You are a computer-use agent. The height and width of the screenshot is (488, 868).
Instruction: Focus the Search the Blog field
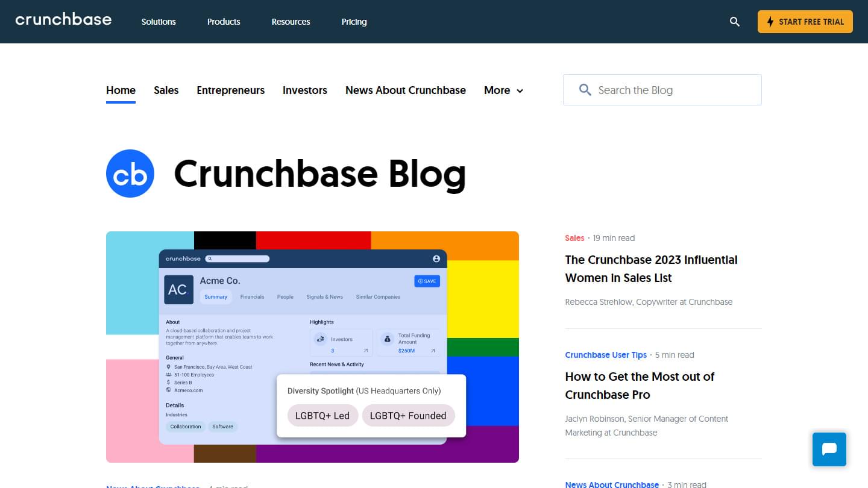[662, 90]
